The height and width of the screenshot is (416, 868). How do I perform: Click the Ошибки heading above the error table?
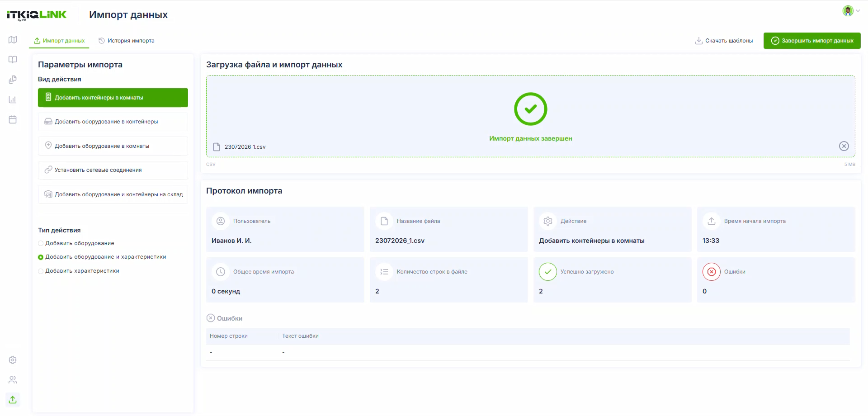[x=230, y=318]
